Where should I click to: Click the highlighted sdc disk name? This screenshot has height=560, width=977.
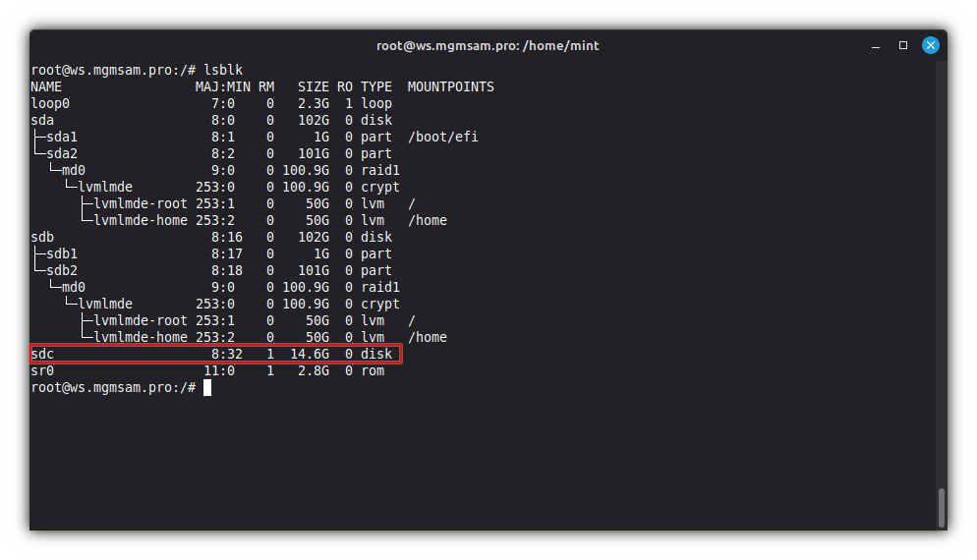(x=43, y=354)
